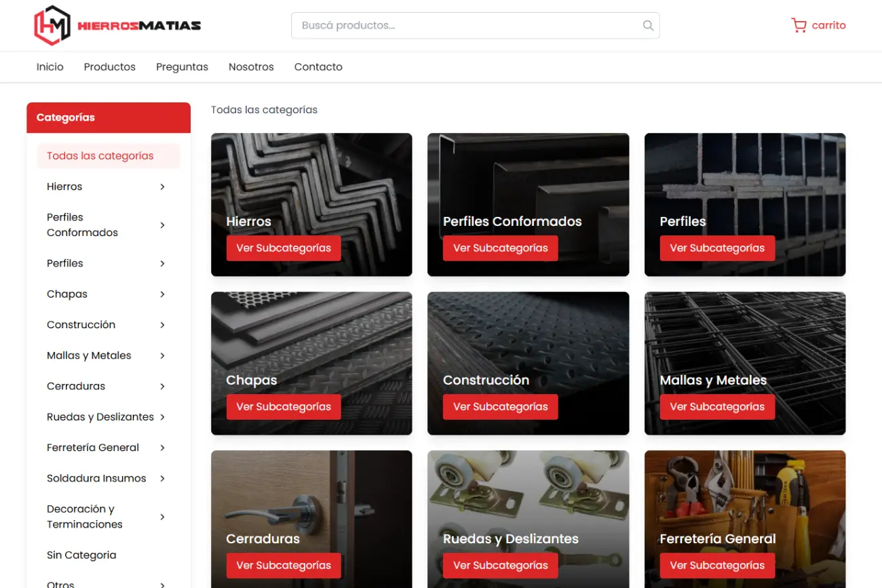Click the HierrosMatias logo

pyautogui.click(x=117, y=25)
